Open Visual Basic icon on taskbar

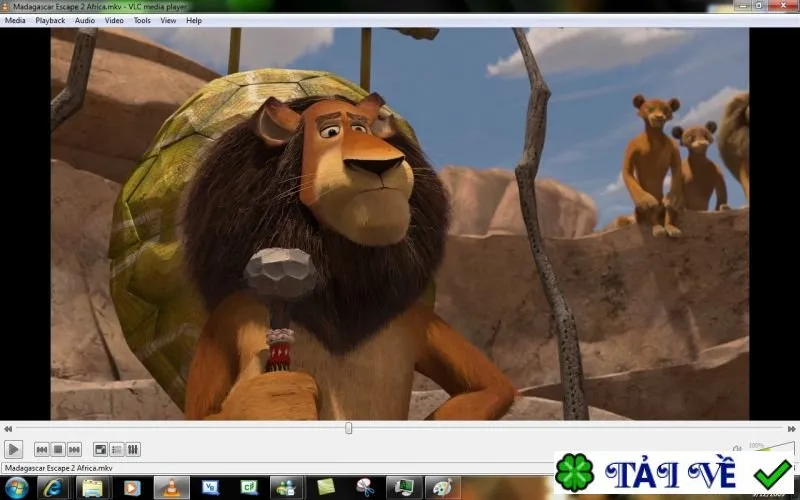210,488
